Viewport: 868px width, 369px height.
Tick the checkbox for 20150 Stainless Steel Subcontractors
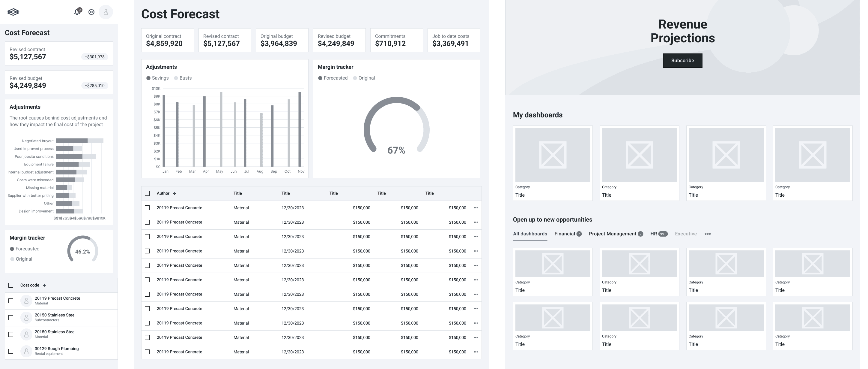[x=11, y=317]
